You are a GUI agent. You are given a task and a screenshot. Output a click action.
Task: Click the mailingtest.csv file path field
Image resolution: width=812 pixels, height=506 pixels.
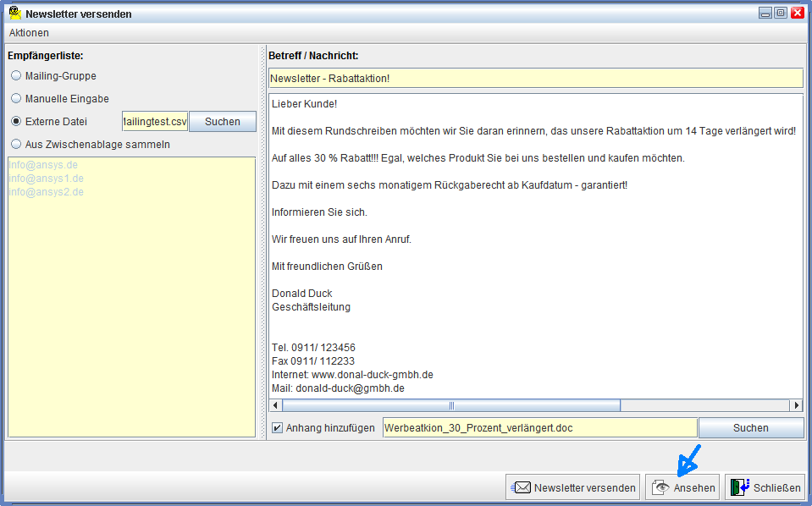pos(155,122)
